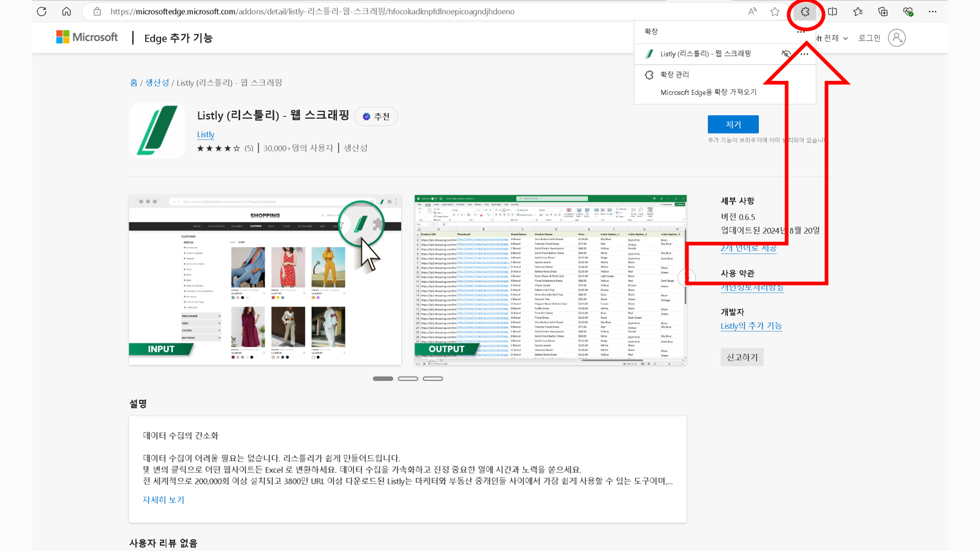Select the second carousel indicator
The height and width of the screenshot is (551, 980).
408,379
